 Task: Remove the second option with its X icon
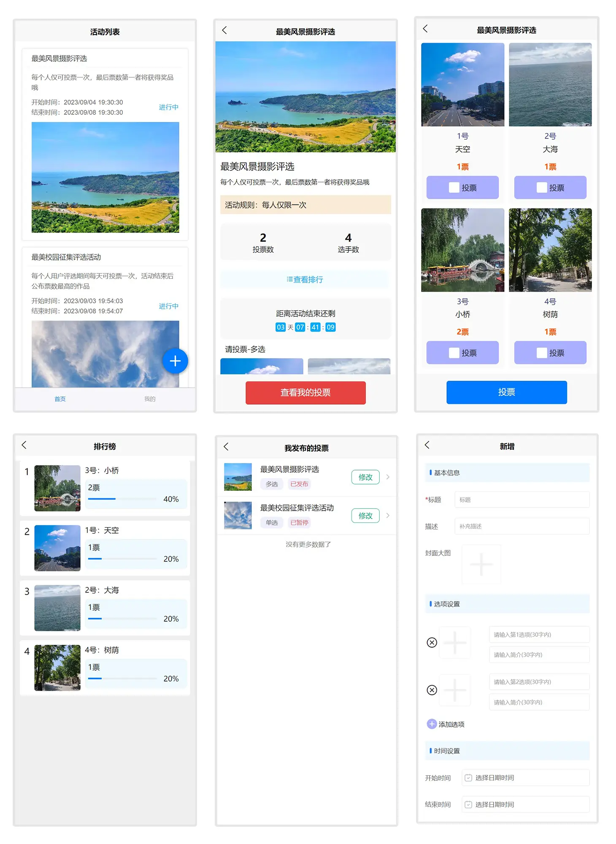click(x=432, y=690)
